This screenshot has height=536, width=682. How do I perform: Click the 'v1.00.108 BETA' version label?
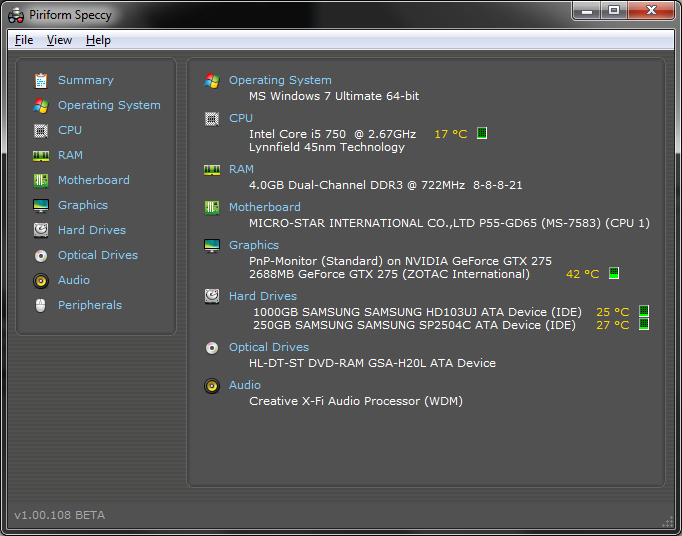[x=60, y=515]
